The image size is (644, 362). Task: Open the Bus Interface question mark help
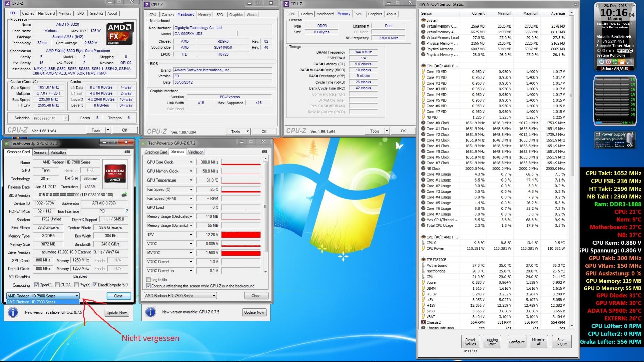pyautogui.click(x=127, y=211)
